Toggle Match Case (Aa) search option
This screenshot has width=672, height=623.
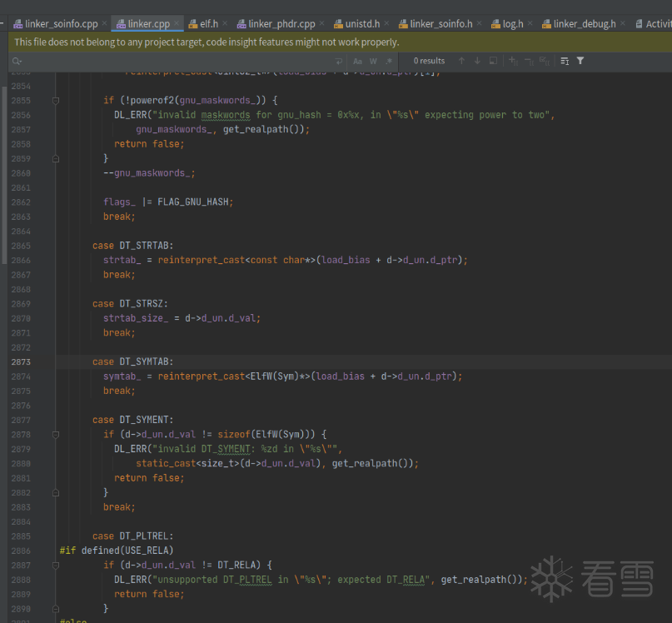(x=358, y=61)
